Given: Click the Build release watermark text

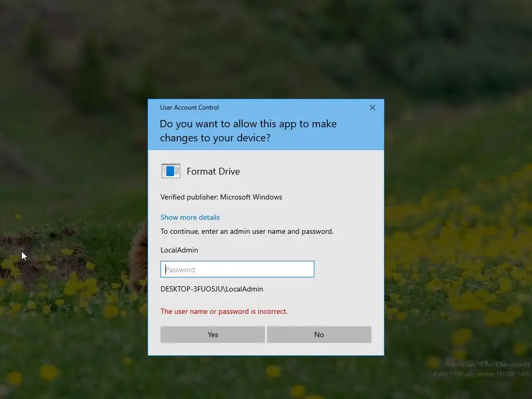Looking at the screenshot, I should (x=482, y=374).
